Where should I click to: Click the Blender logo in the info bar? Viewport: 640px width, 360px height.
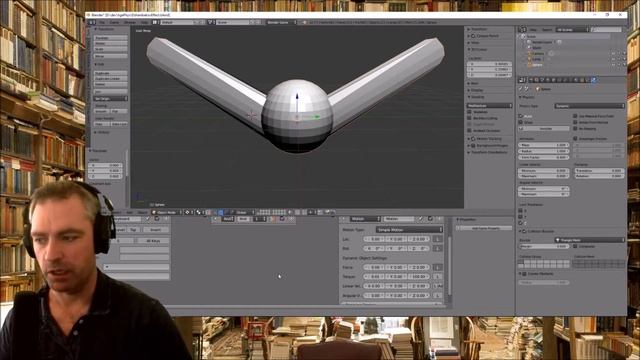tap(304, 22)
